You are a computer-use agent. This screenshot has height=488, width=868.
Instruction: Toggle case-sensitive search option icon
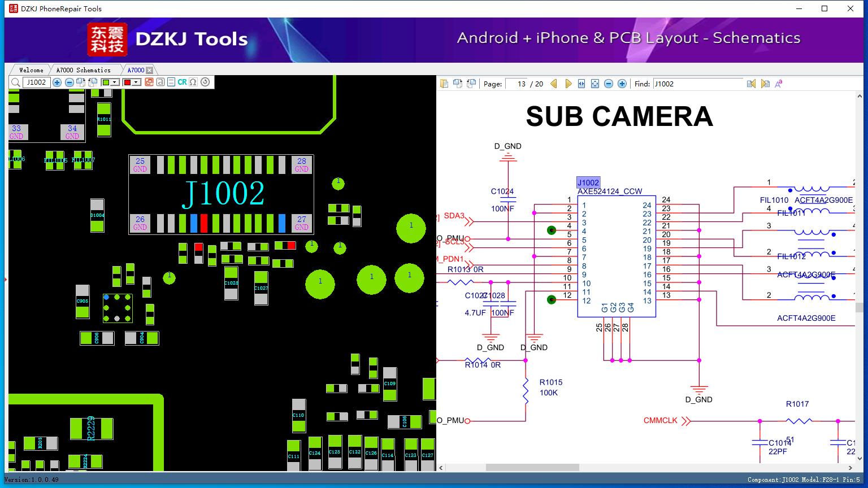pos(779,84)
